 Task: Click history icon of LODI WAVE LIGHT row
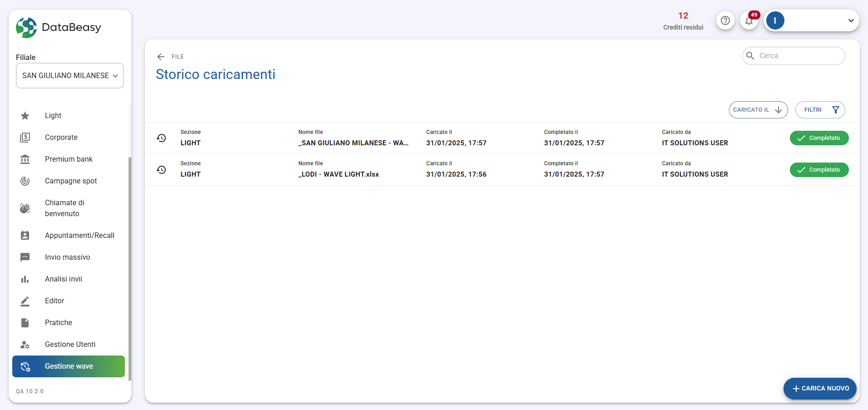(161, 170)
